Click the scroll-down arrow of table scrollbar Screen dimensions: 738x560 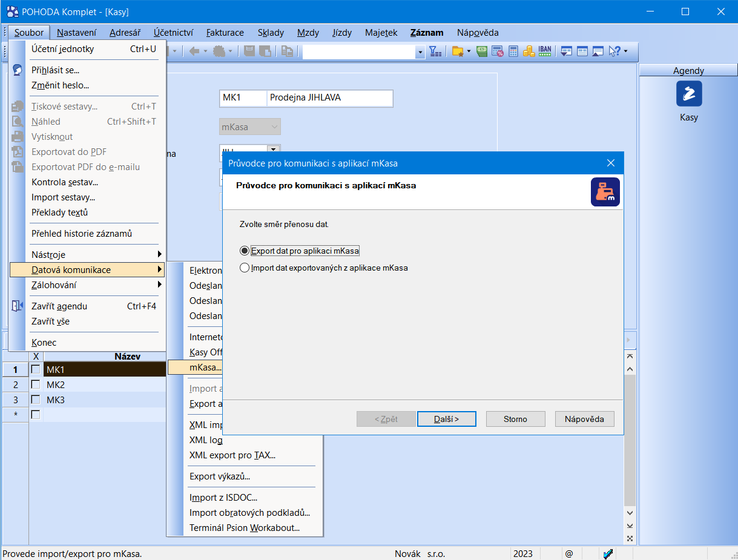pos(630,513)
